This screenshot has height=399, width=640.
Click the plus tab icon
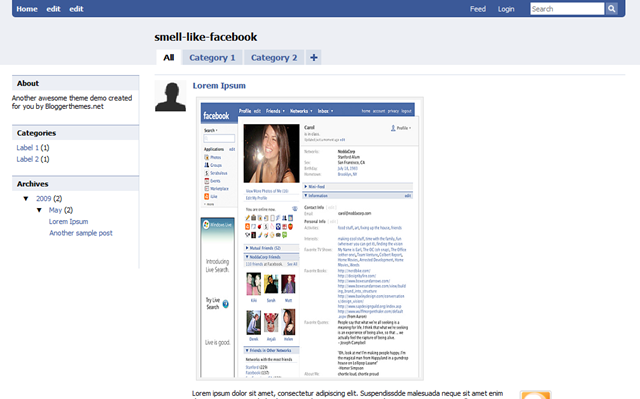313,58
